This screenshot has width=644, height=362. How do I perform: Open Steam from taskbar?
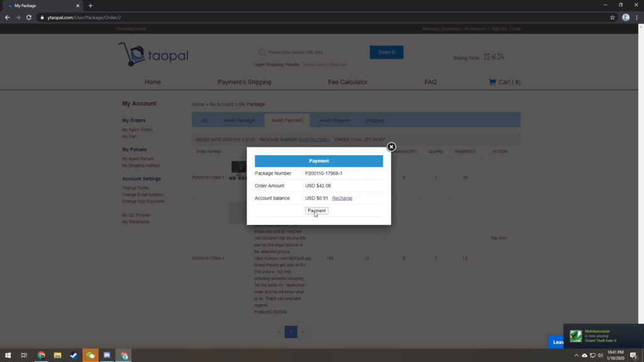tap(74, 356)
